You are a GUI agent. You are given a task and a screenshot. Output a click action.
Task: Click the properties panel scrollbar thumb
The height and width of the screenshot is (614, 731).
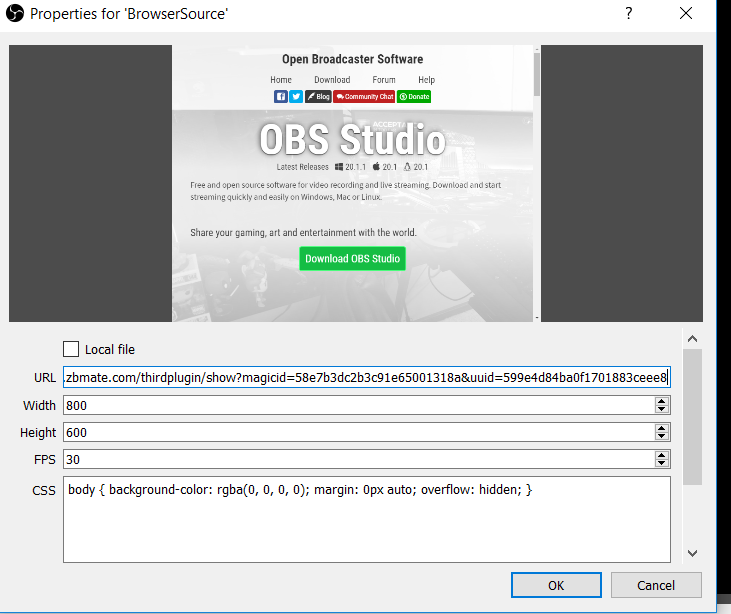(692, 417)
